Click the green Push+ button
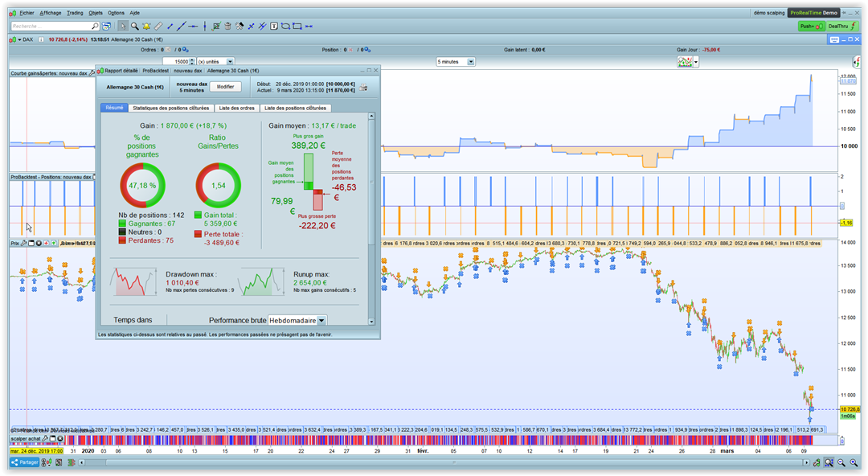This screenshot has width=868, height=476. (811, 27)
